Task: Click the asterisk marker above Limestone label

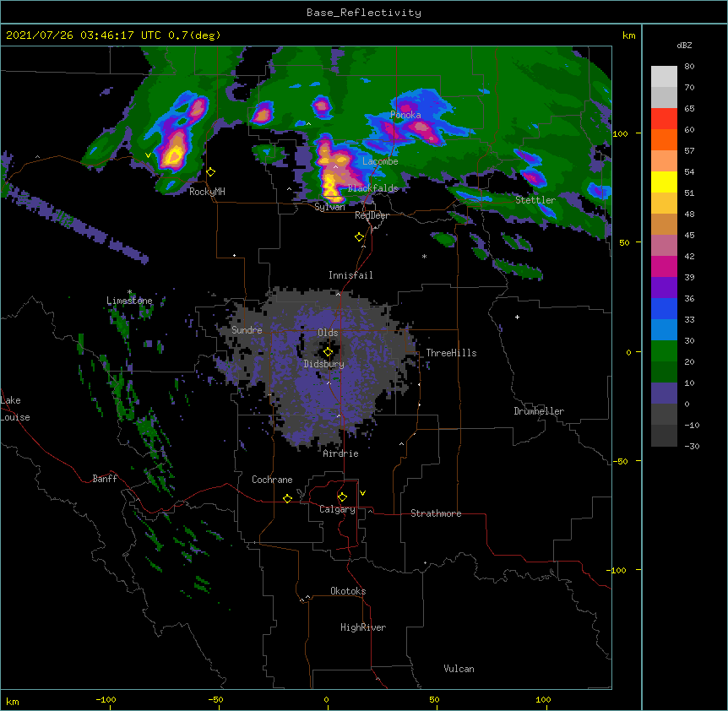Action: (130, 292)
